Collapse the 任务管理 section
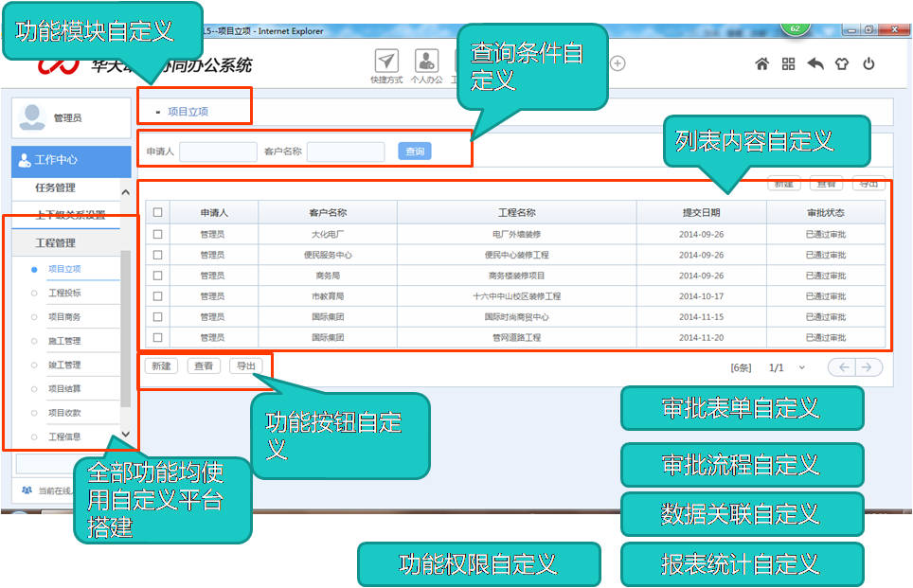913x588 pixels. [x=124, y=192]
